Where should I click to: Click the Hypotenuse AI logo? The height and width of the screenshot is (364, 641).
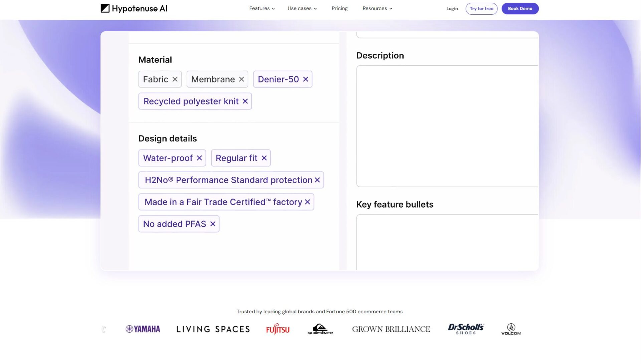pos(134,8)
